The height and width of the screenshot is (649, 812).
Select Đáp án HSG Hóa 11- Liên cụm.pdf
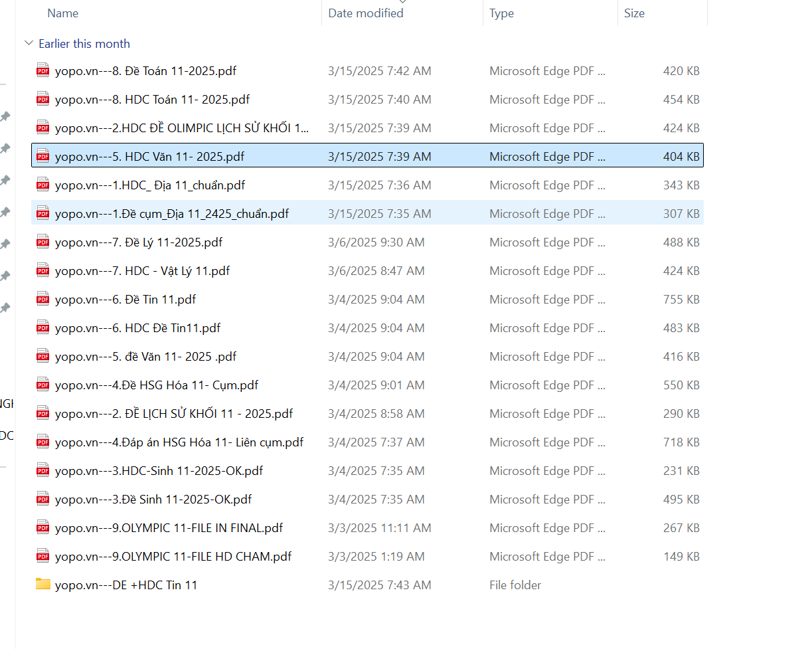click(x=179, y=442)
